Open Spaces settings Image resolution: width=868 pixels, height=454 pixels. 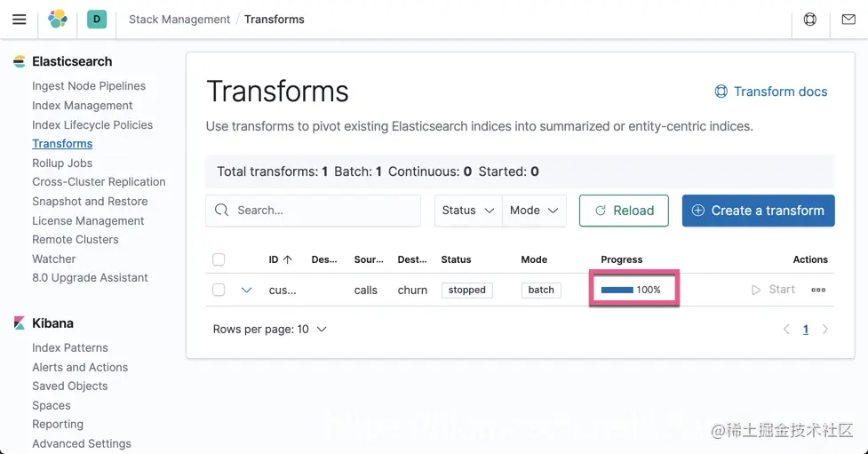point(51,405)
